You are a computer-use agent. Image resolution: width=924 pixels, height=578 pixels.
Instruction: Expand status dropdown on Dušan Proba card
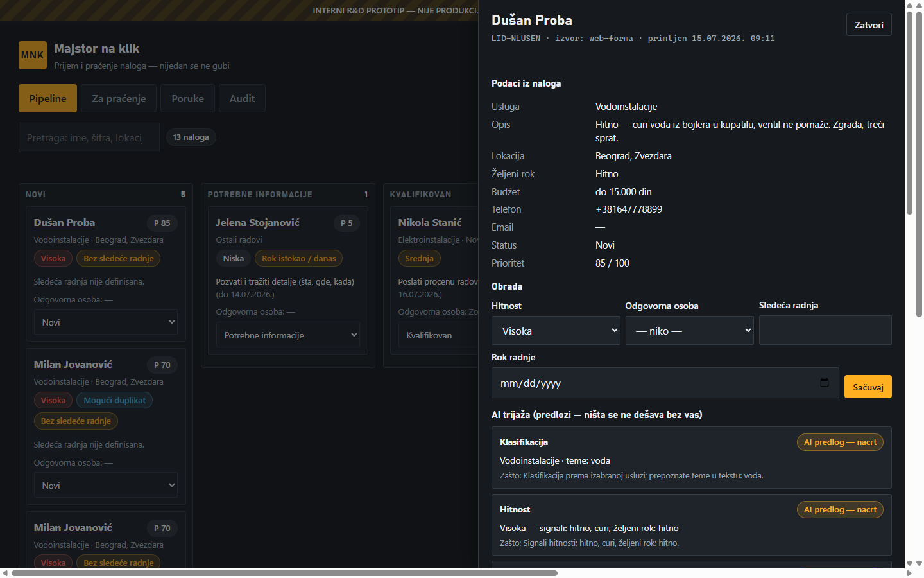[x=106, y=322]
